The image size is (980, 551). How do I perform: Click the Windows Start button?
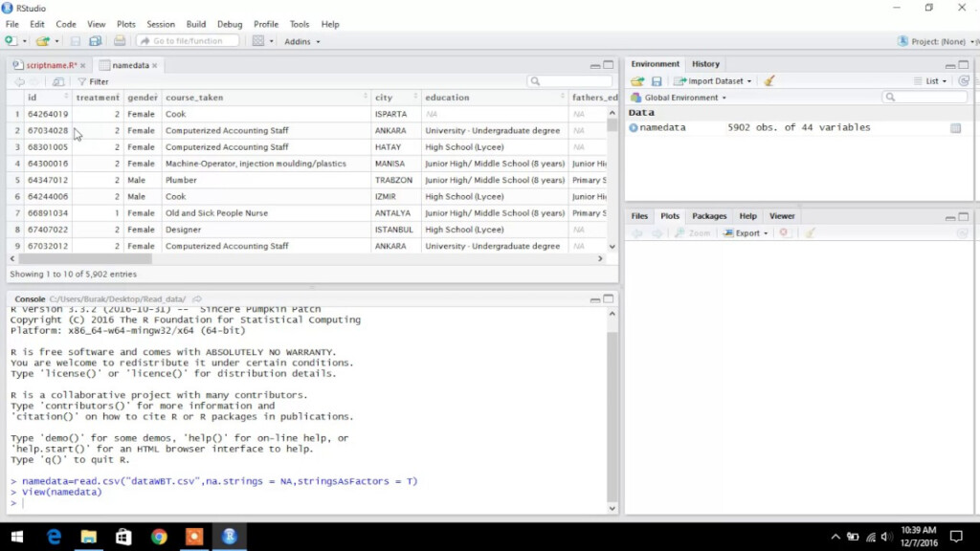click(17, 537)
